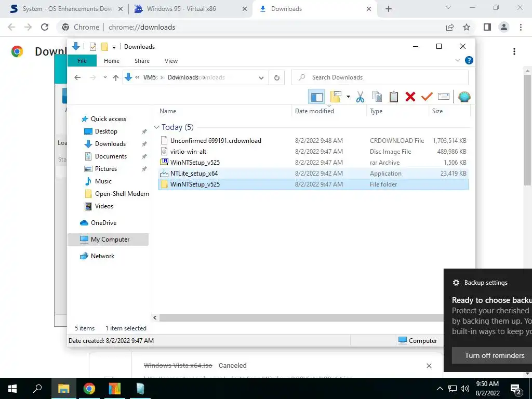Open a new Chrome tab
Image resolution: width=532 pixels, height=399 pixels.
click(389, 9)
